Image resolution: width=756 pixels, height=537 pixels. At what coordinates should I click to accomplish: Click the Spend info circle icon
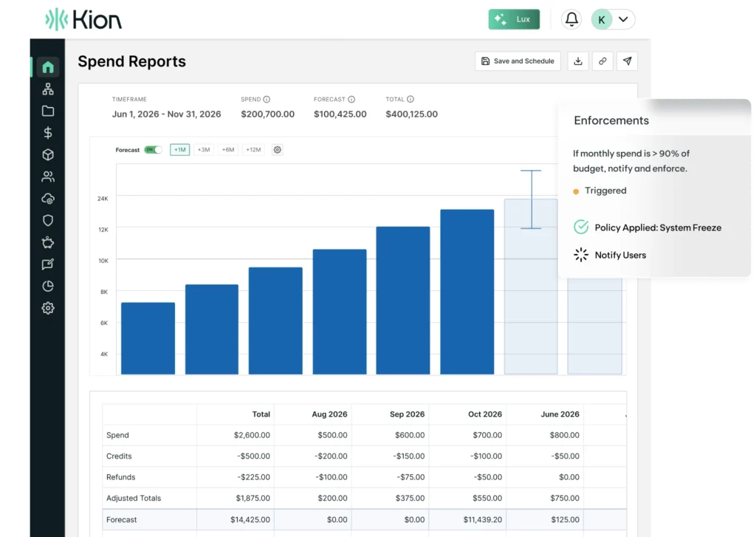coord(267,99)
